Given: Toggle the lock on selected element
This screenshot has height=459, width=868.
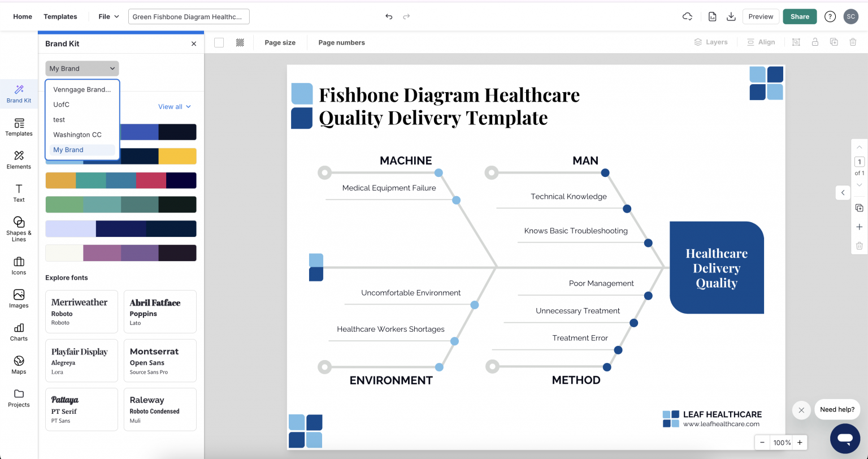Looking at the screenshot, I should [x=814, y=42].
